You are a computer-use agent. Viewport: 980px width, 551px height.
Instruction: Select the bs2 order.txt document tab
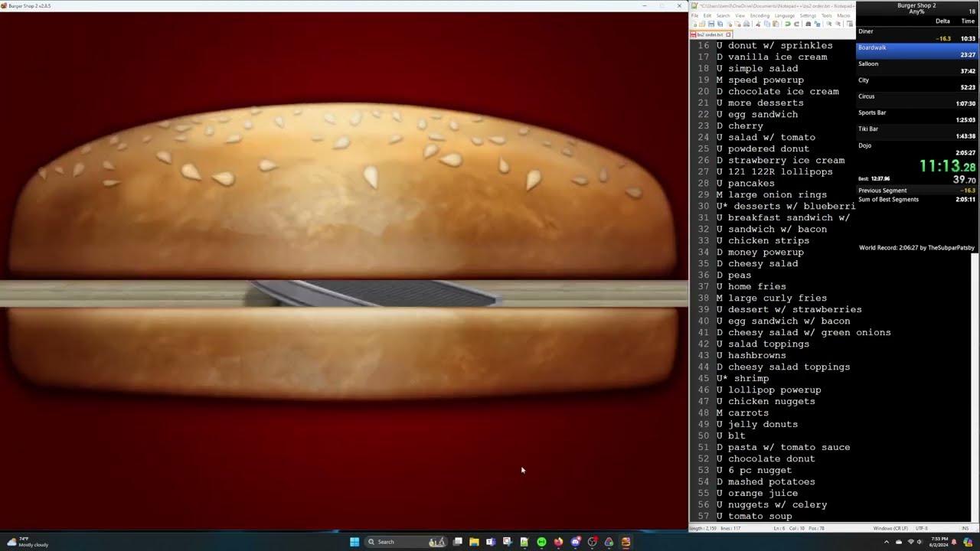pyautogui.click(x=710, y=34)
